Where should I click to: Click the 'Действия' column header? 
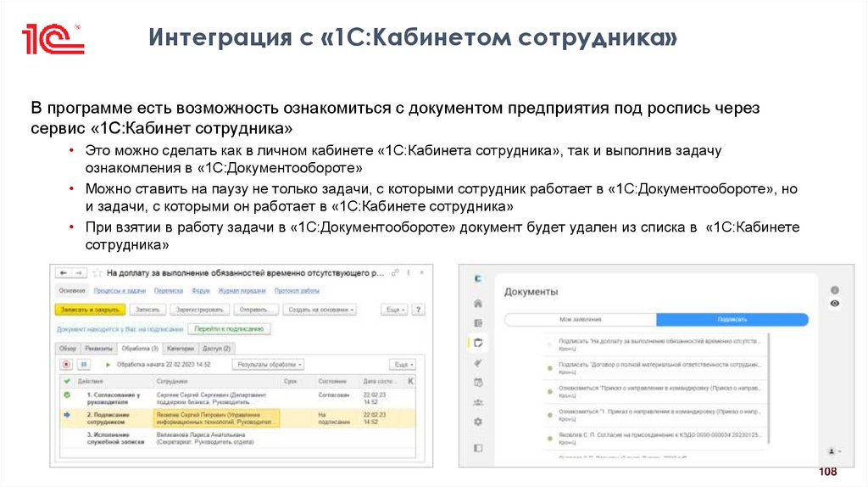[x=90, y=381]
